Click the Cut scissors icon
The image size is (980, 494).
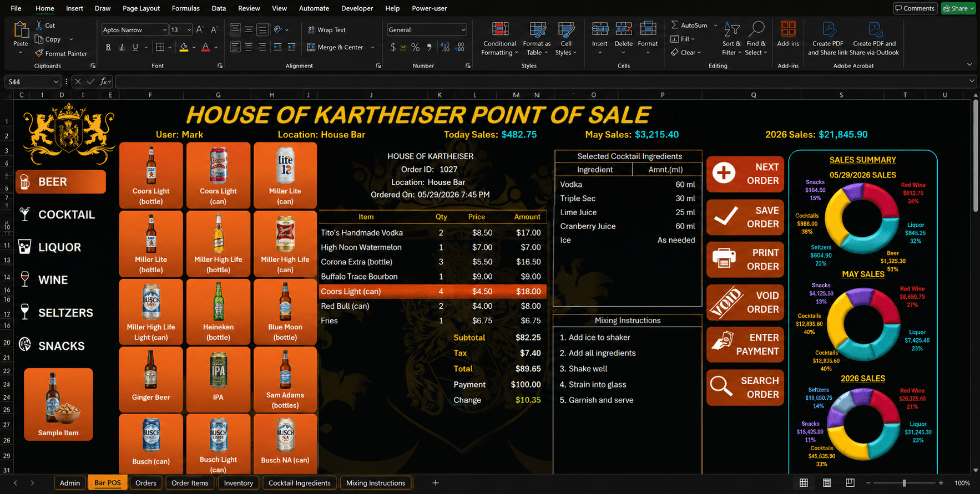(x=39, y=25)
